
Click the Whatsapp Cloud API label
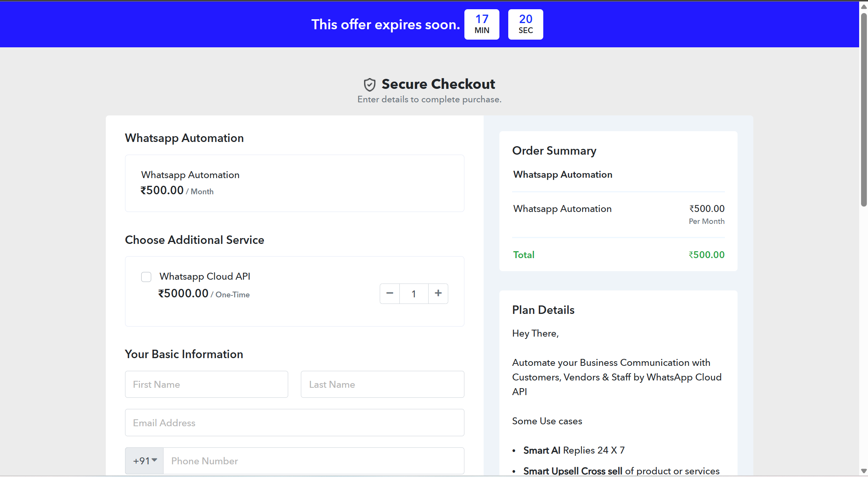[205, 277]
